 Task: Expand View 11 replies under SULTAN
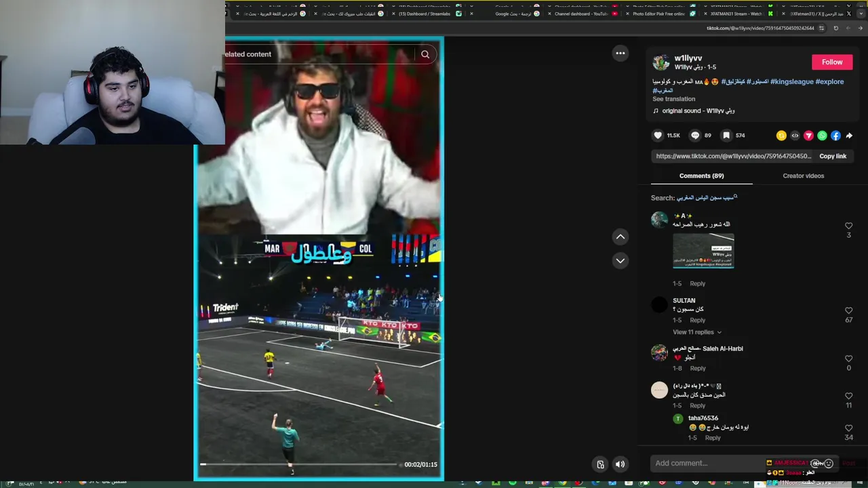pos(696,332)
